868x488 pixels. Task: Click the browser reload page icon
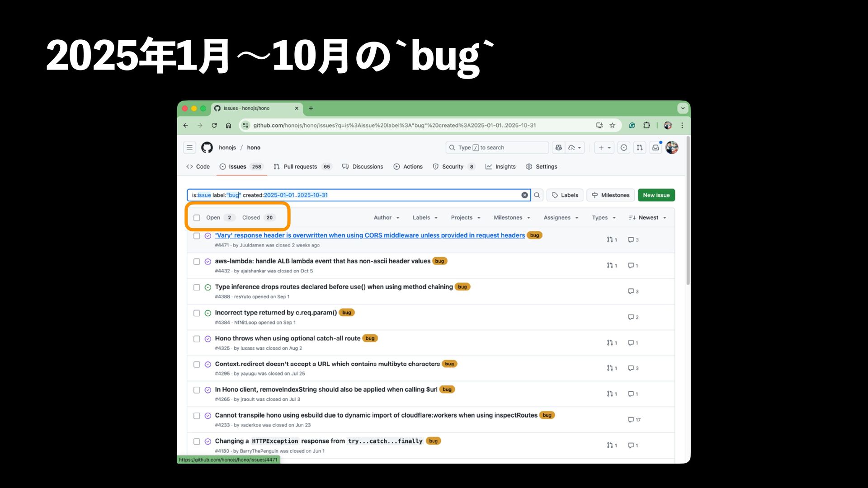pyautogui.click(x=214, y=126)
